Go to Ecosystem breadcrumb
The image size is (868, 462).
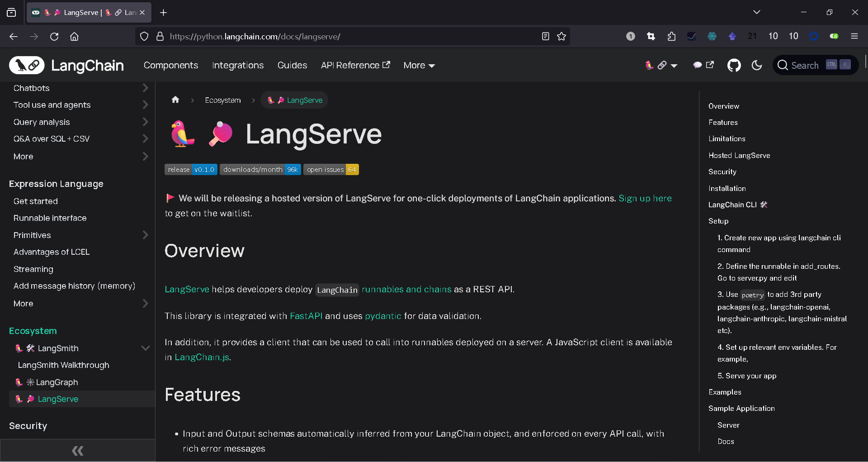coord(223,100)
